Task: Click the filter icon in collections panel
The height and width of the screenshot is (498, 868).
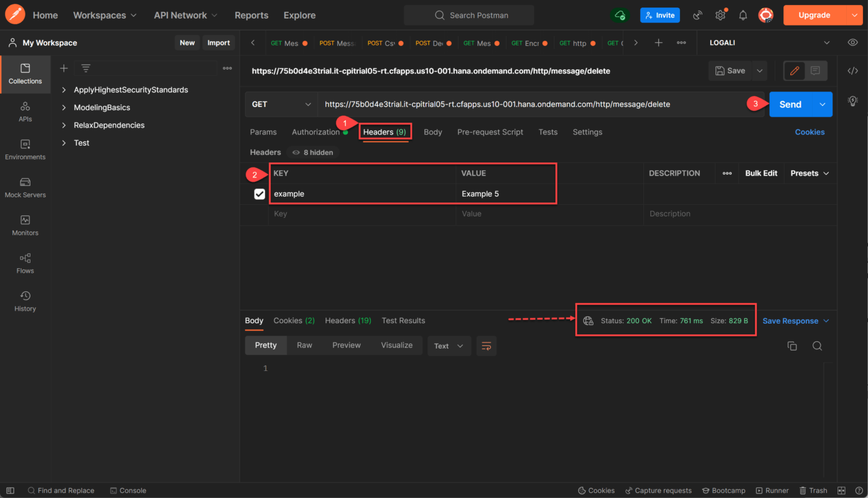Action: 86,68
